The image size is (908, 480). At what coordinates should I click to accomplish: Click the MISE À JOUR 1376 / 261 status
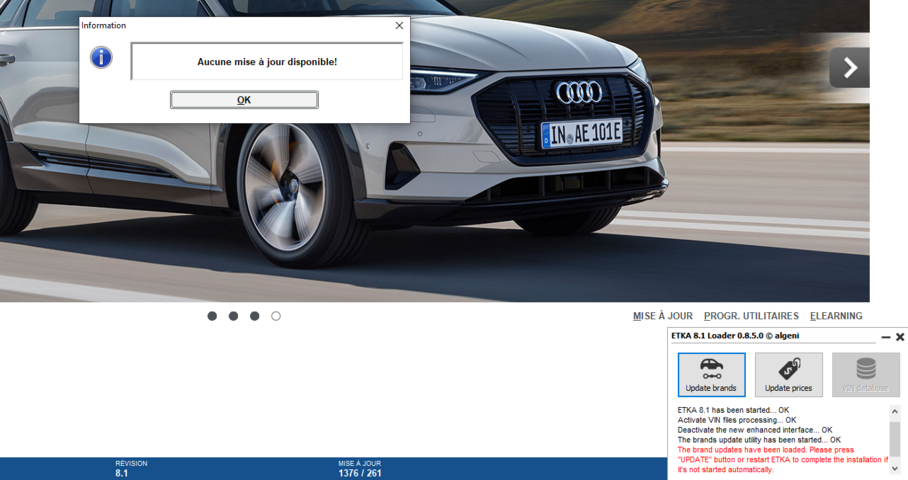(x=360, y=468)
